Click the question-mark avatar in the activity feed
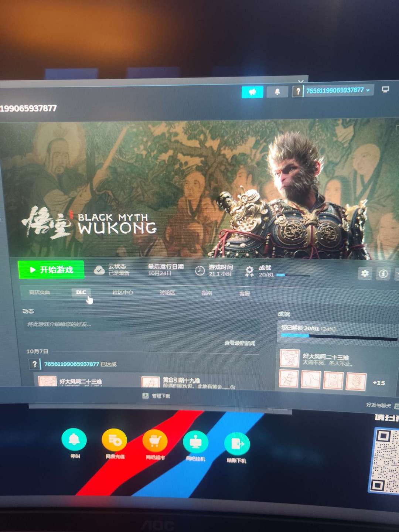Viewport: 399px width, 532px height. click(34, 364)
